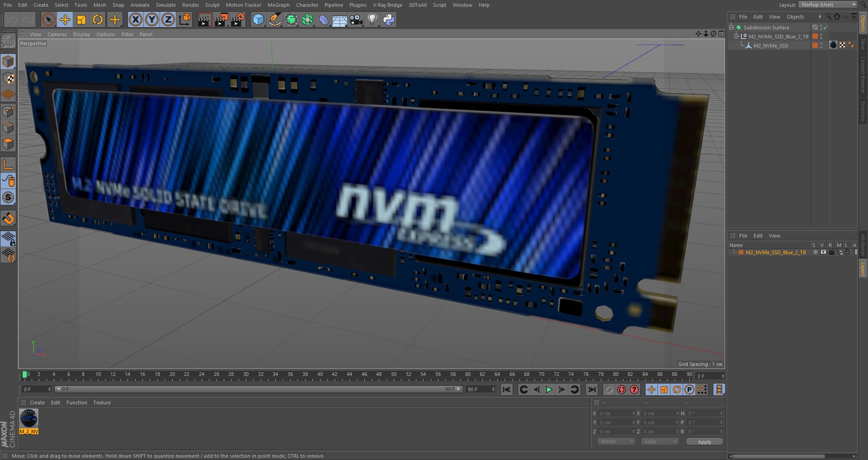This screenshot has width=868, height=460.
Task: Click frame 44 on timeline ruler
Action: click(x=349, y=375)
